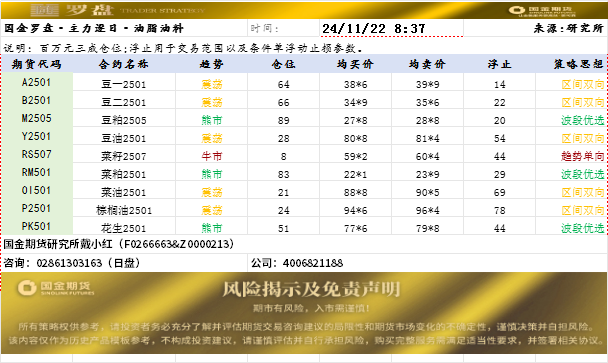This screenshot has width=608, height=363.
Task: Select futures code cell RS507
Action: click(36, 154)
